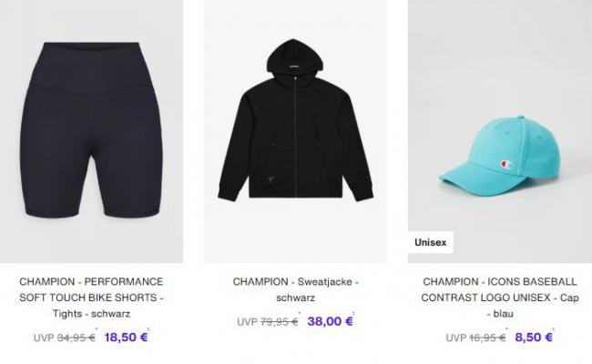Click the Champion logo on the cap
The image size is (592, 364).
(505, 165)
